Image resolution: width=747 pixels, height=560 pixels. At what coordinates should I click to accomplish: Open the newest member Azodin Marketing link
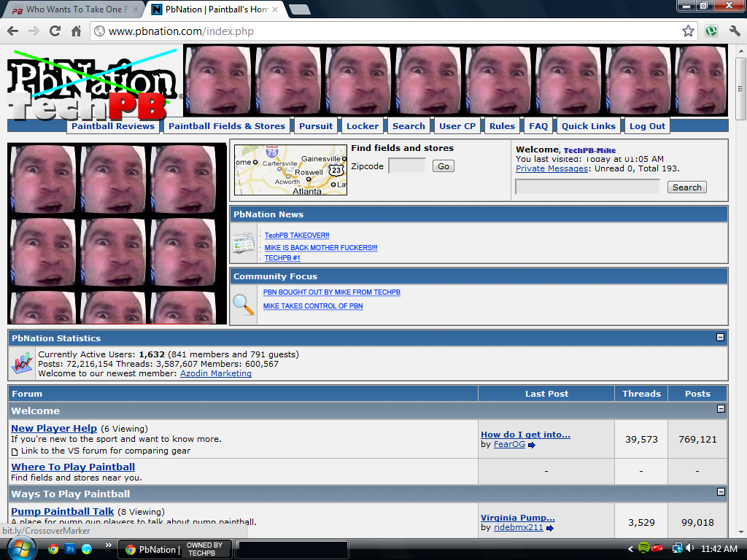tap(216, 373)
